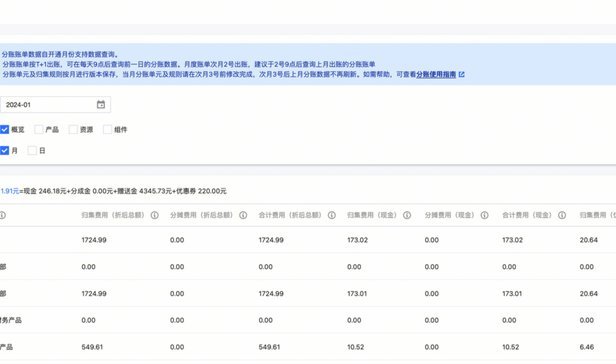The width and height of the screenshot is (616, 364).
Task: Show info tooltip for 归集费用（现金）
Action: (407, 215)
